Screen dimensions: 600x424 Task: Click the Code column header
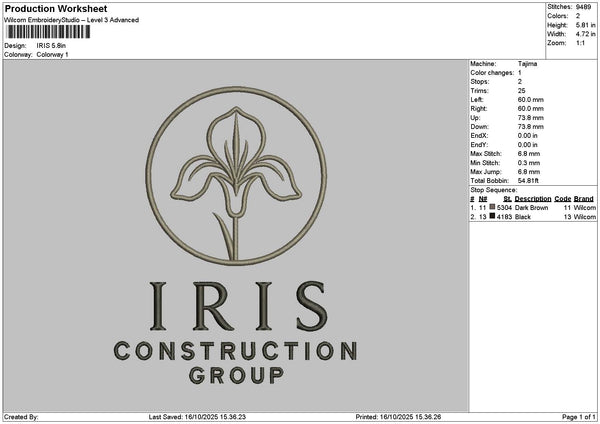point(562,198)
